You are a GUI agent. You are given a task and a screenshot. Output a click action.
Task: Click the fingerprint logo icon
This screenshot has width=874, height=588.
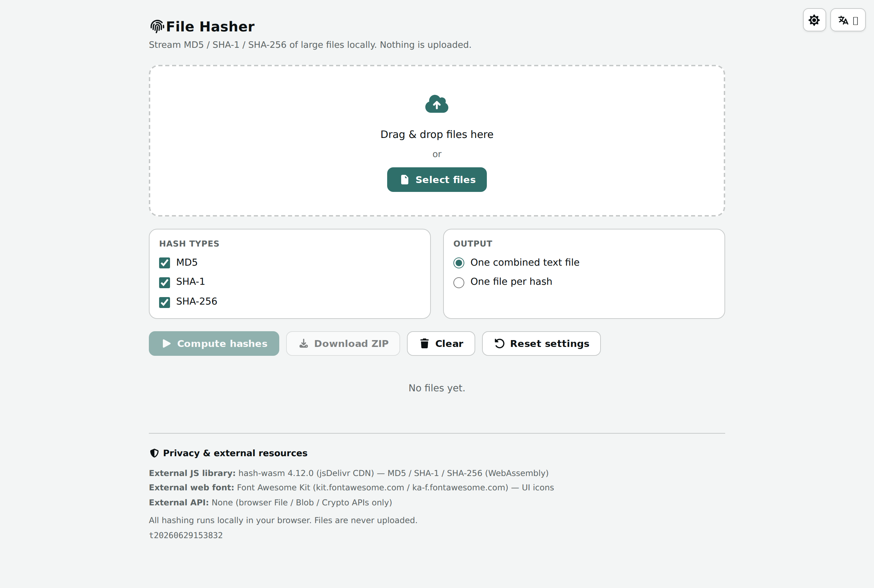click(157, 26)
